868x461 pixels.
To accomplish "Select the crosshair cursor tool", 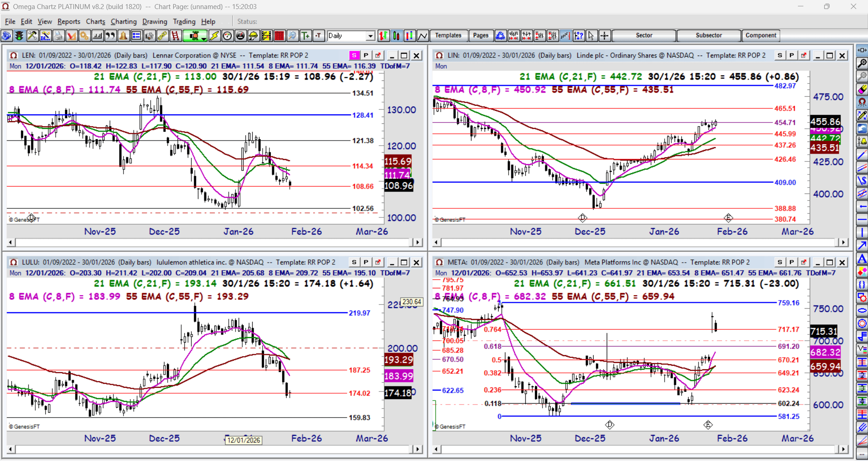I will 604,36.
